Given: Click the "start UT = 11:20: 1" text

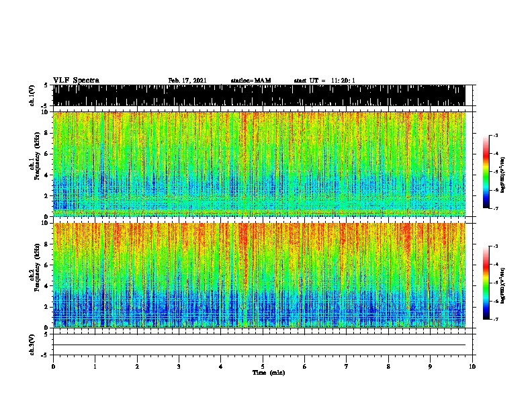Looking at the screenshot, I should click(324, 81).
